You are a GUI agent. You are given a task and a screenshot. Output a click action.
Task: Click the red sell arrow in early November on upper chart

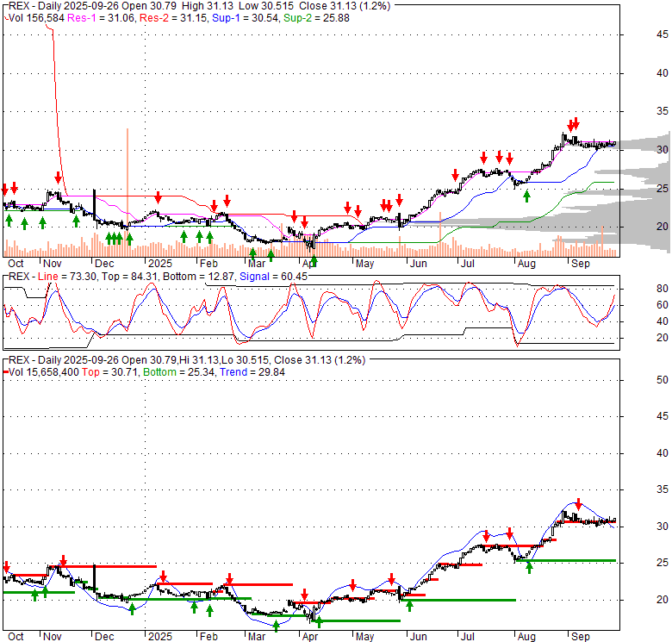tap(59, 178)
